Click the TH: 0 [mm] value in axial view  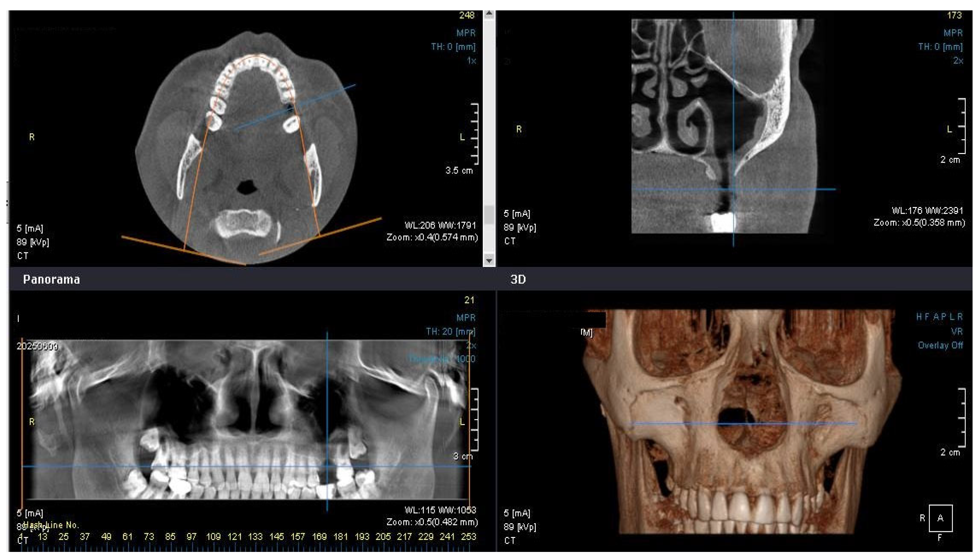tap(453, 47)
